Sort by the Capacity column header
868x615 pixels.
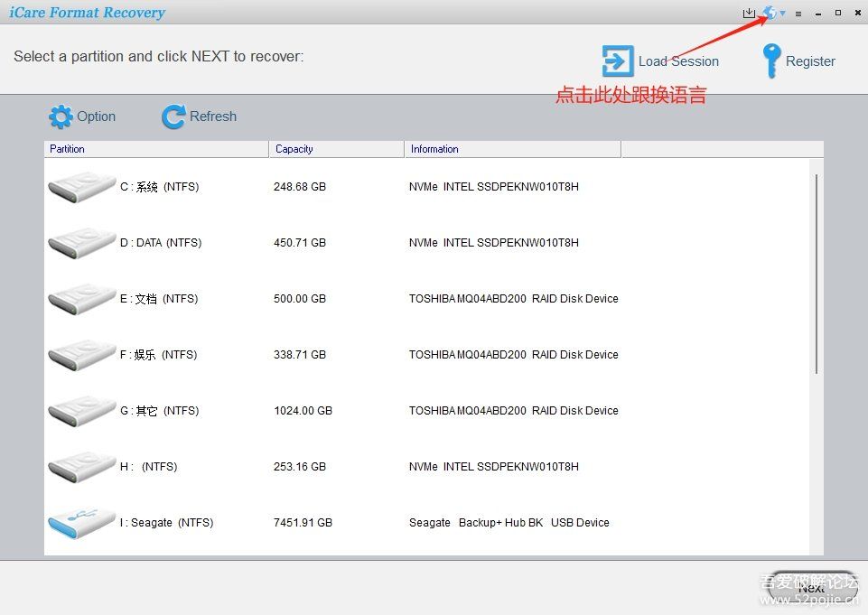(x=336, y=149)
